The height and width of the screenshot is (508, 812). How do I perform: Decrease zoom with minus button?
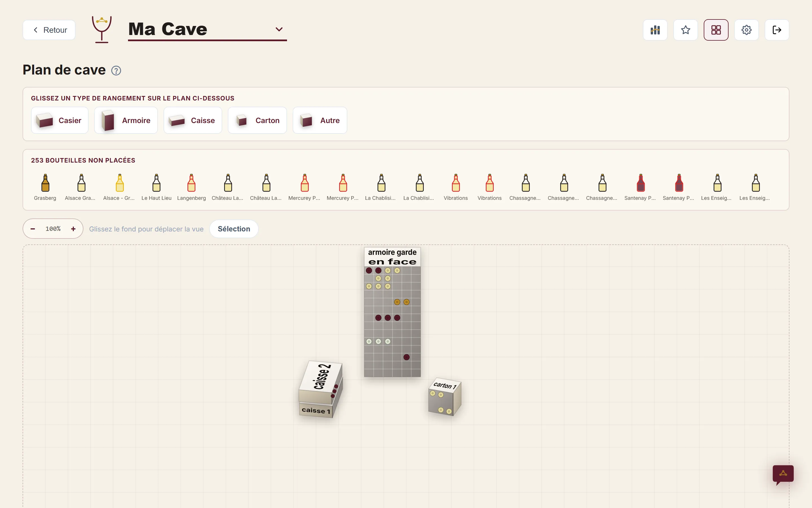point(33,229)
